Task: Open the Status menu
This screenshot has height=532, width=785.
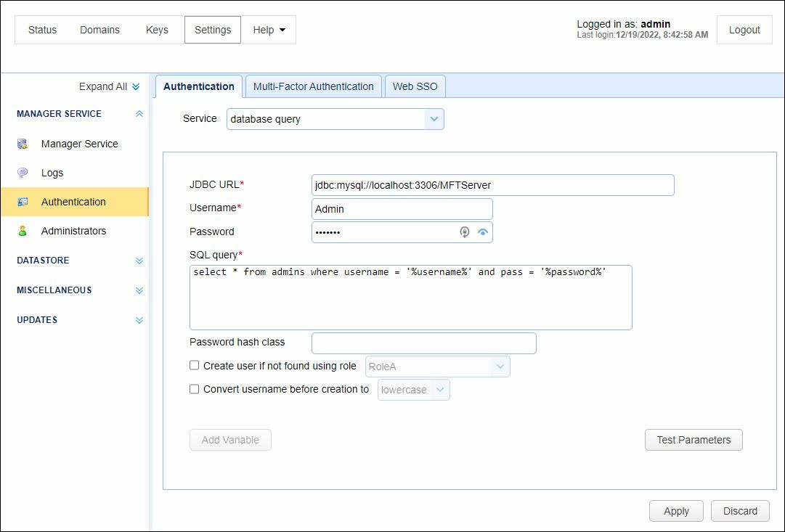Action: 43,30
